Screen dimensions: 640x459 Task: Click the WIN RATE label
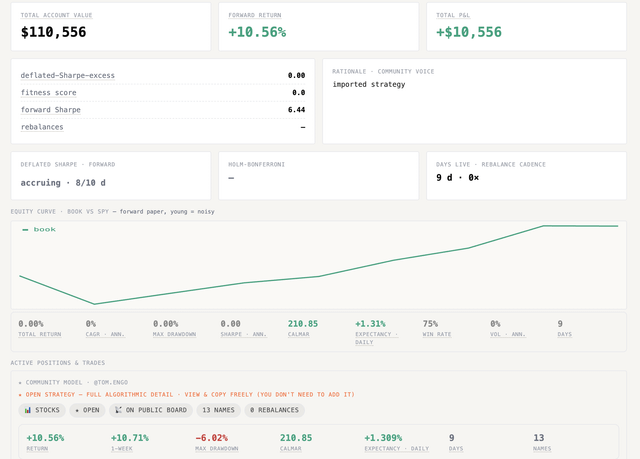point(437,334)
